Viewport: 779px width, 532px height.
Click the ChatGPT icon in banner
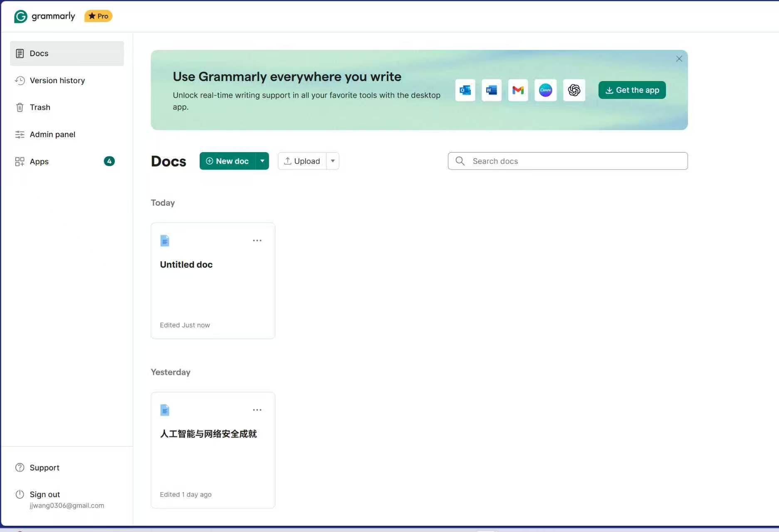coord(574,90)
